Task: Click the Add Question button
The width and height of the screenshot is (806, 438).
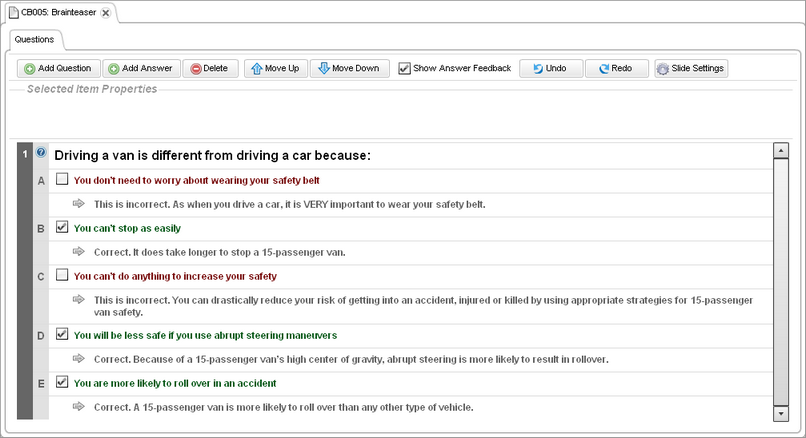Action: [x=58, y=68]
